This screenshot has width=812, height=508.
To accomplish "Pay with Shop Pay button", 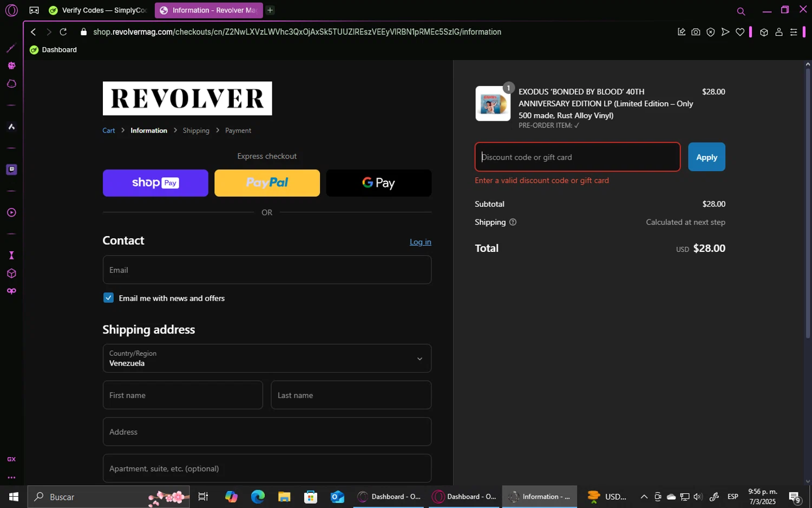I will tap(155, 183).
